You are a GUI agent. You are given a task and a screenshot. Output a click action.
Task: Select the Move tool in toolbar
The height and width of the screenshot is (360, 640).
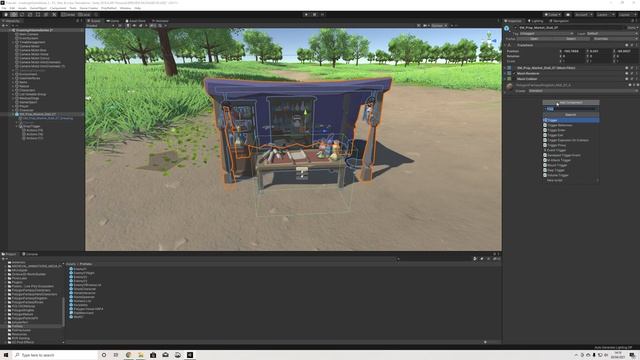point(14,15)
